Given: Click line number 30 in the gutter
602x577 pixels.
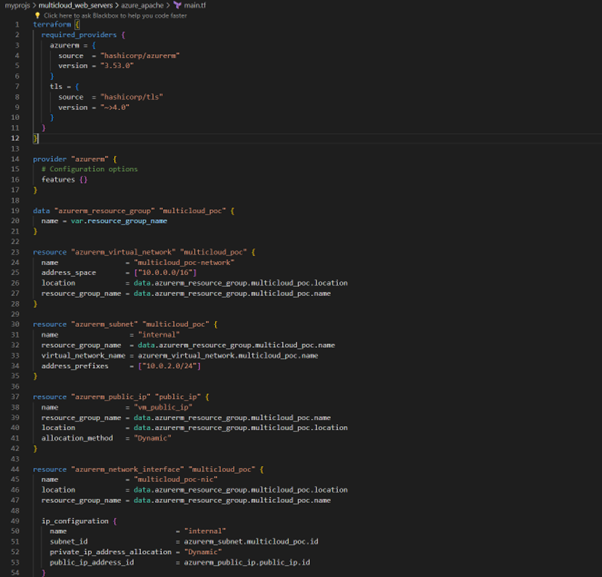Looking at the screenshot, I should [16, 325].
